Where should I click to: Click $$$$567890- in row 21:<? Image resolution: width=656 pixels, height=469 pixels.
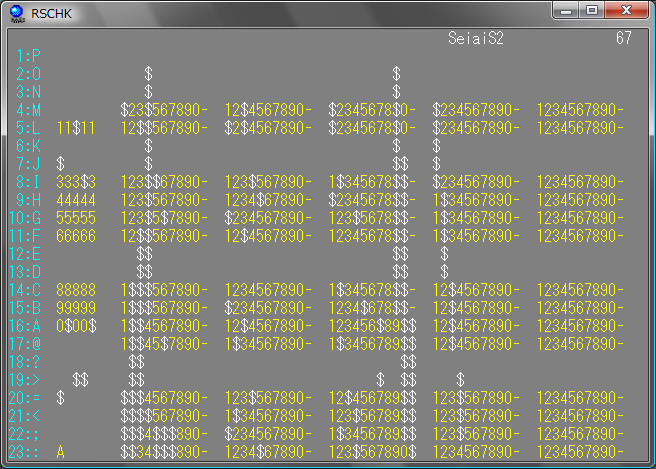(x=164, y=415)
